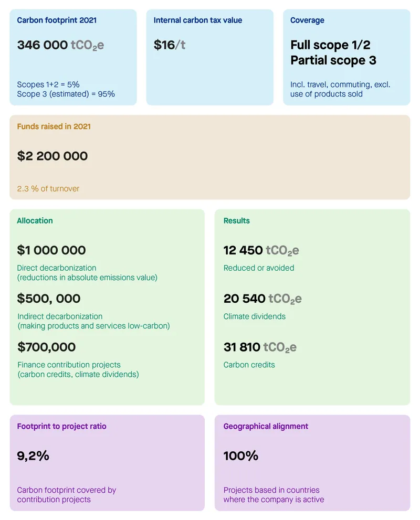The width and height of the screenshot is (420, 520).
Task: Select the $2 200 000 amount
Action: (x=52, y=156)
